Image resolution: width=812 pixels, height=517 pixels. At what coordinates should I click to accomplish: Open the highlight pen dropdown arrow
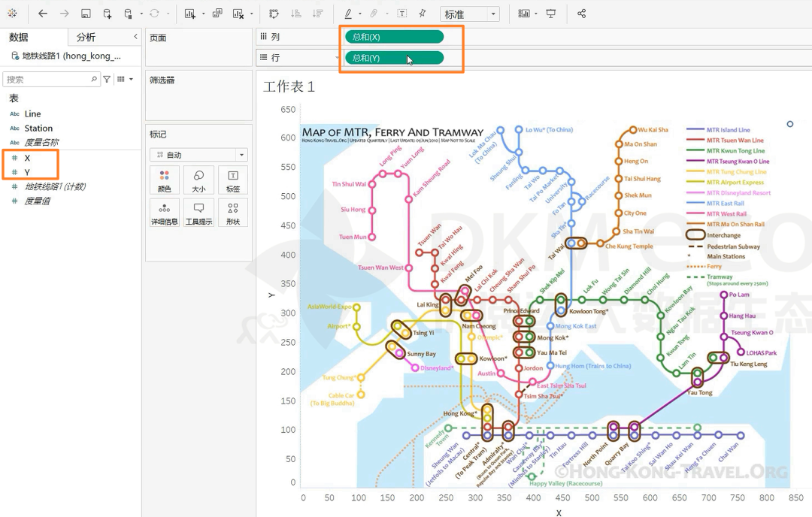[360, 14]
